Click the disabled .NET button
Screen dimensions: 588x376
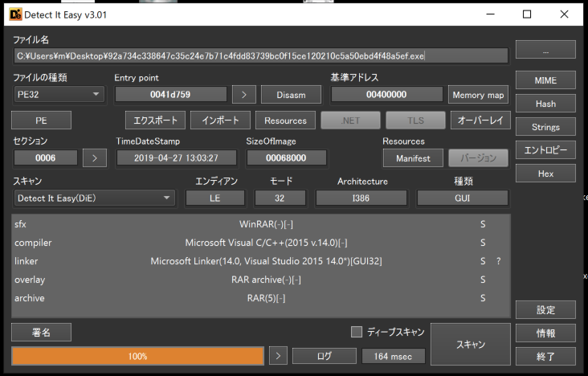pyautogui.click(x=350, y=121)
